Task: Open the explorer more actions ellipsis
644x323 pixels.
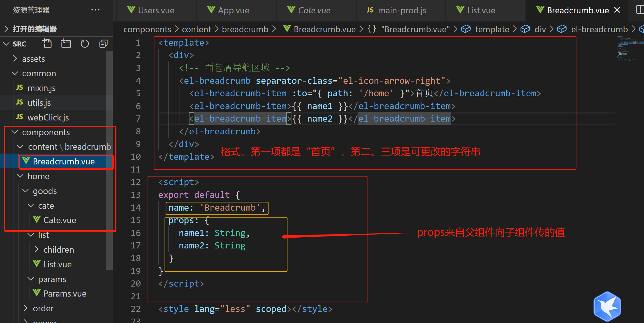Action: (95, 10)
